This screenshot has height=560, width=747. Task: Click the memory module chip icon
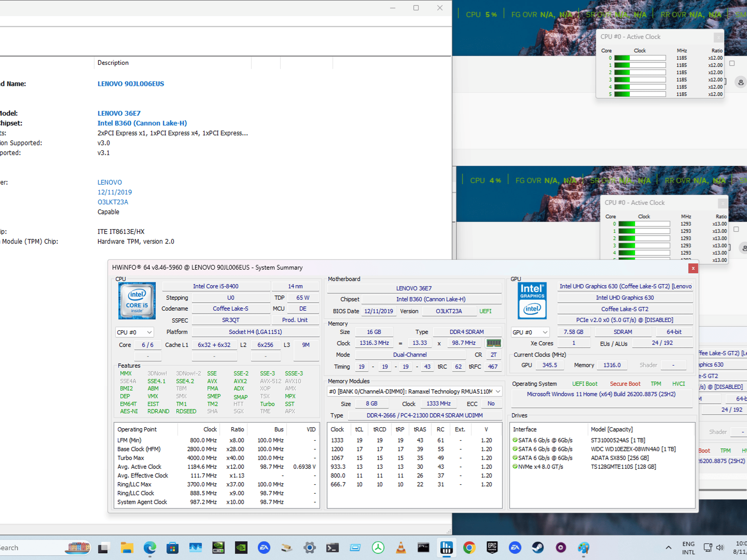[x=494, y=343]
